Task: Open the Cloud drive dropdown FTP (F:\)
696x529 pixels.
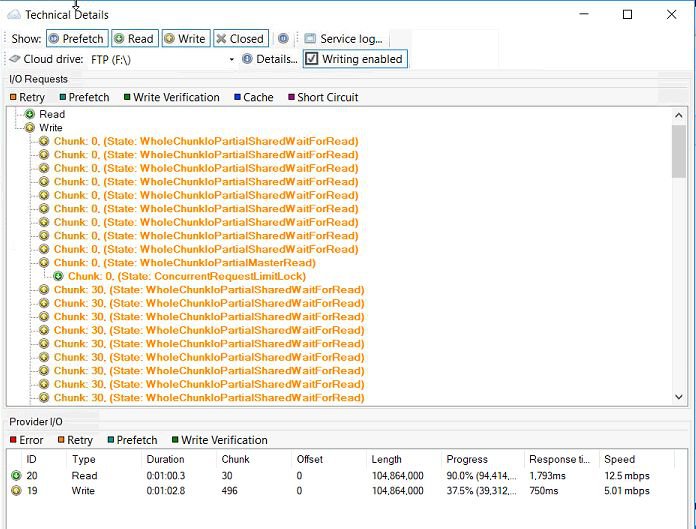Action: 162,59
